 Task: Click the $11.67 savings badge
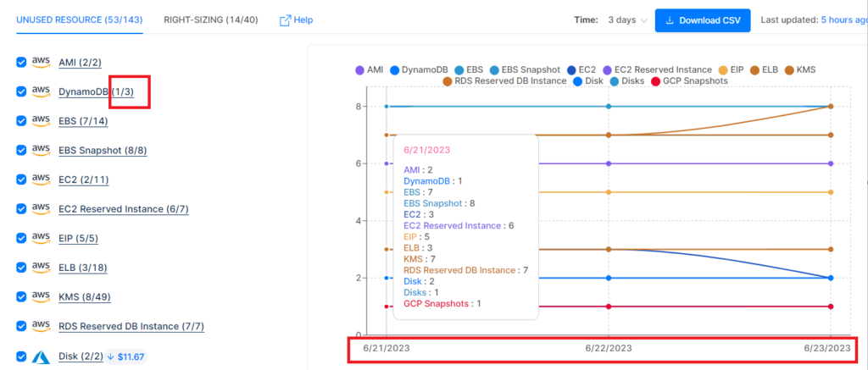[x=127, y=356]
